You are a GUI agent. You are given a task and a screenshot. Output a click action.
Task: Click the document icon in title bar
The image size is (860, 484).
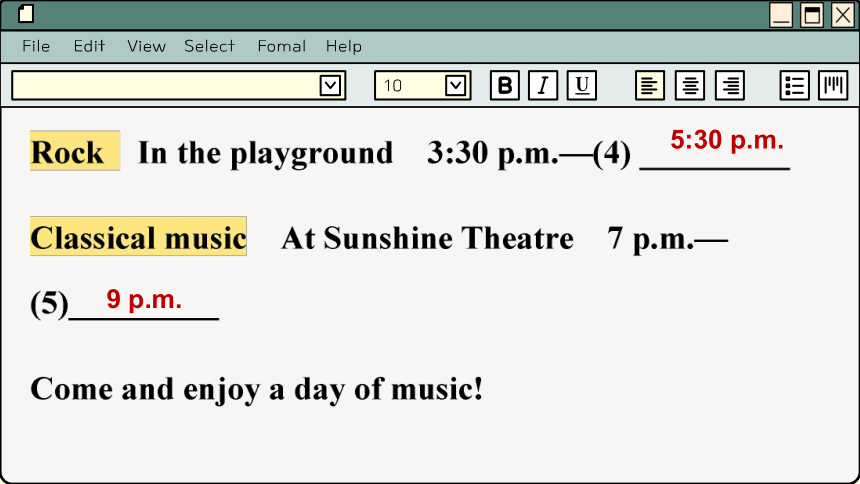(x=26, y=14)
